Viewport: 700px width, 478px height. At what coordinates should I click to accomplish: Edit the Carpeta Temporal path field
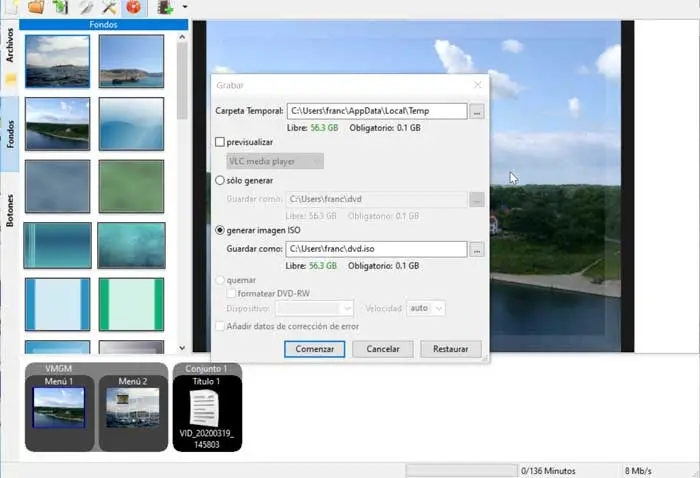(x=377, y=111)
